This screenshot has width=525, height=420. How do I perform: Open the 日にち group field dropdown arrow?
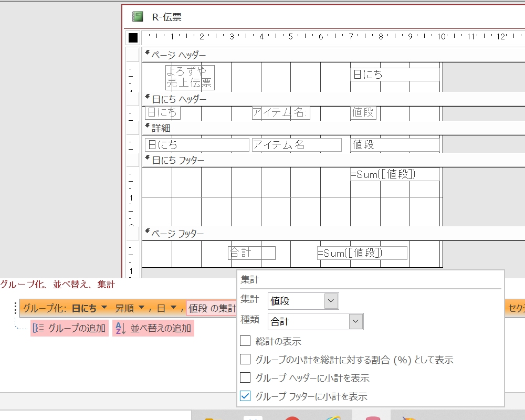(x=104, y=308)
